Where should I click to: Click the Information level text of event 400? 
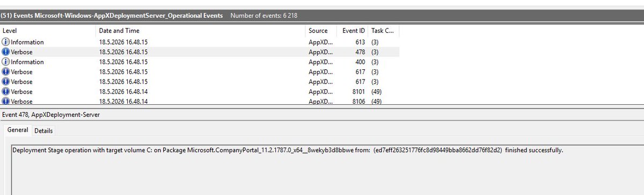[x=27, y=62]
